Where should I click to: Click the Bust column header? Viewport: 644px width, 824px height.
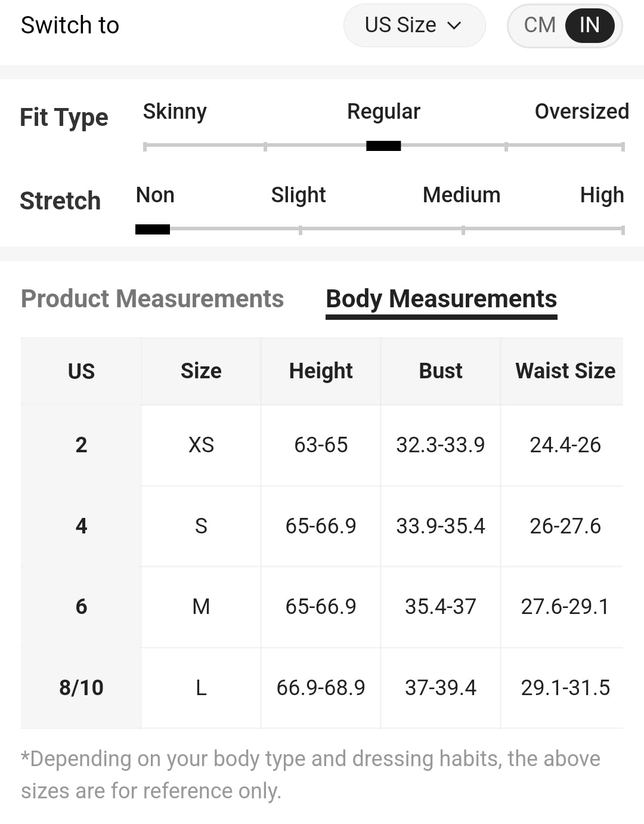(x=441, y=371)
